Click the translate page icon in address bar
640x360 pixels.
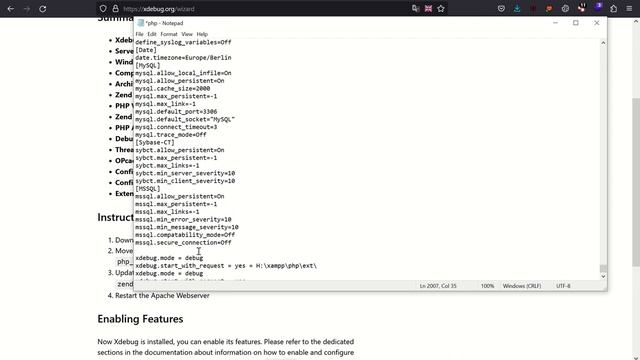click(x=416, y=9)
